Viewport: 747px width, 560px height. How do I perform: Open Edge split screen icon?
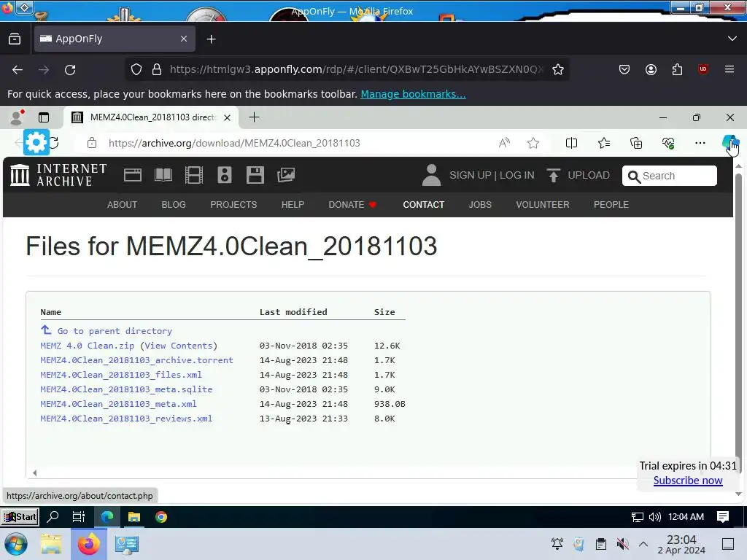[x=571, y=143]
